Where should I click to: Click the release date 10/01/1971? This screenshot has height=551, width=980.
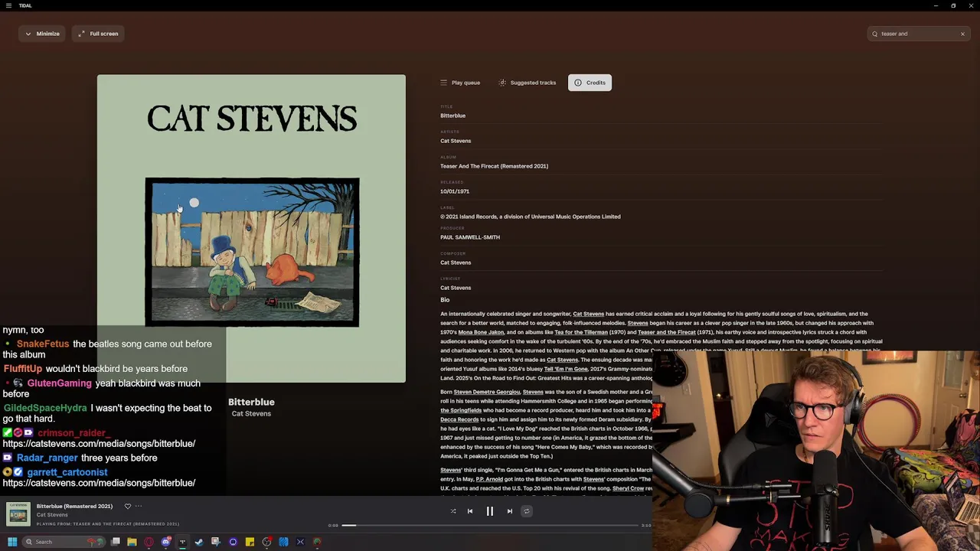[455, 191]
